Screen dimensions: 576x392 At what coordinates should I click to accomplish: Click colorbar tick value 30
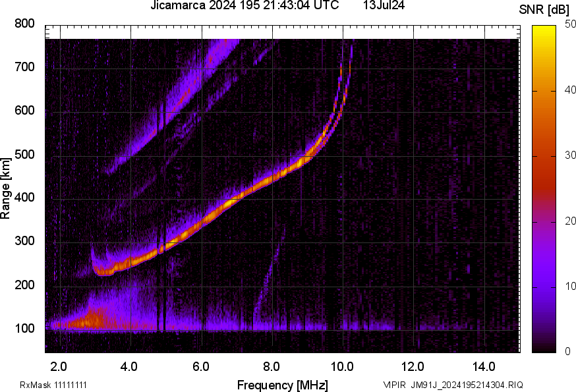pyautogui.click(x=570, y=155)
